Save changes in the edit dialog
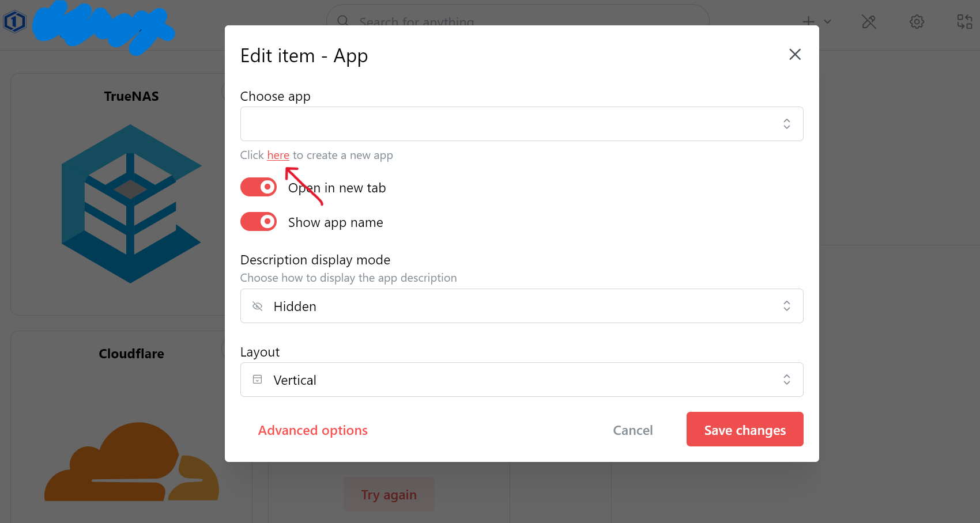 click(744, 429)
